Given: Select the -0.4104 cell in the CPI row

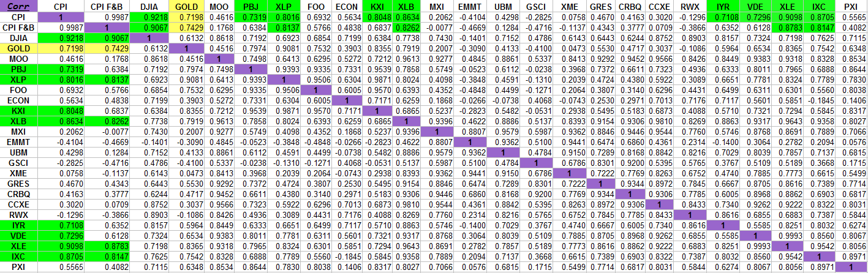Looking at the screenshot, I should click(470, 17).
